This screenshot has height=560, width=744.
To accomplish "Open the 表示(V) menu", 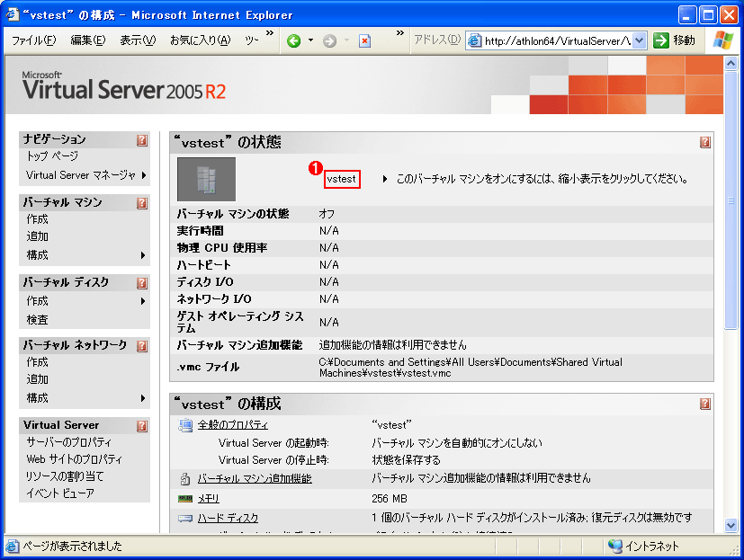I will [138, 40].
